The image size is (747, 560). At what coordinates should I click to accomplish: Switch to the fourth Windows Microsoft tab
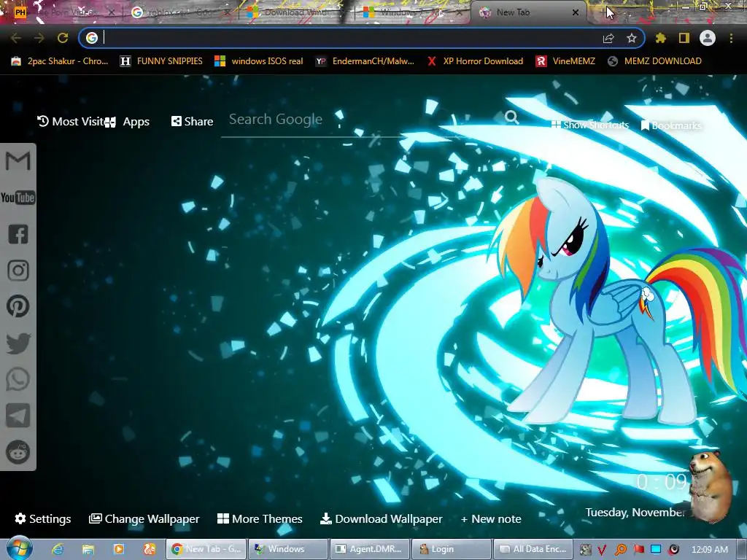[412, 12]
